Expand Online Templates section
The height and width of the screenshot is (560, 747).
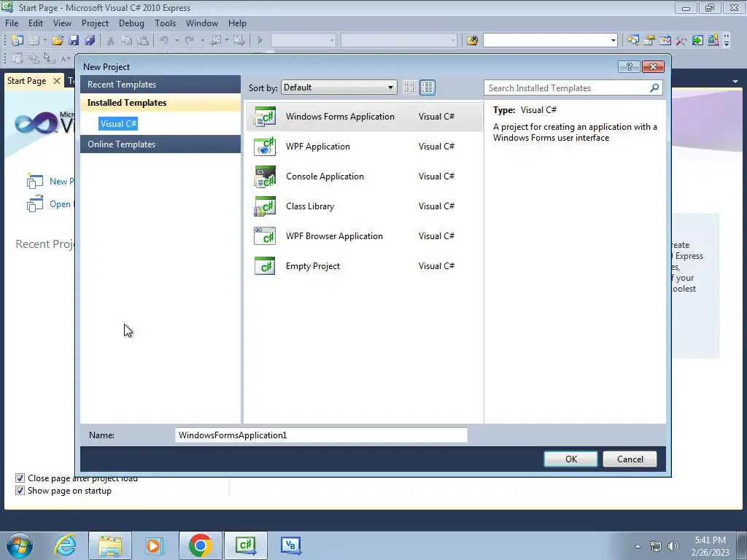click(160, 144)
